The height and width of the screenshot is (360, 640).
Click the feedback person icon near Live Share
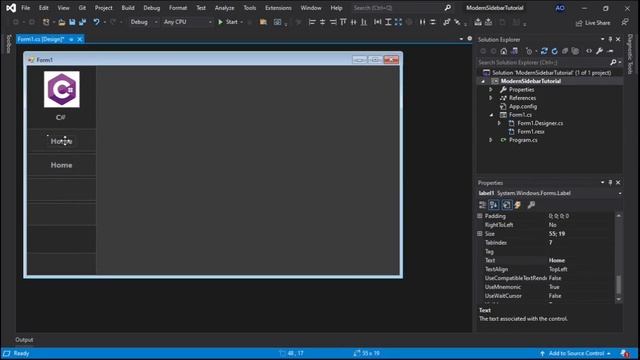pyautogui.click(x=625, y=22)
